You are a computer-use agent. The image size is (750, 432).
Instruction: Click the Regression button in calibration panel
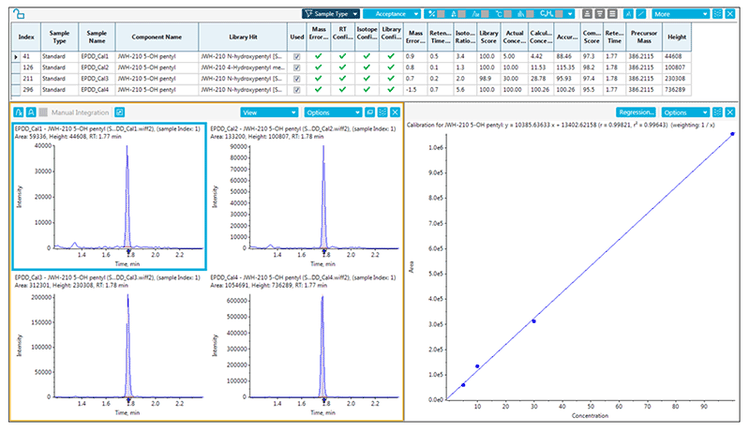coord(636,112)
